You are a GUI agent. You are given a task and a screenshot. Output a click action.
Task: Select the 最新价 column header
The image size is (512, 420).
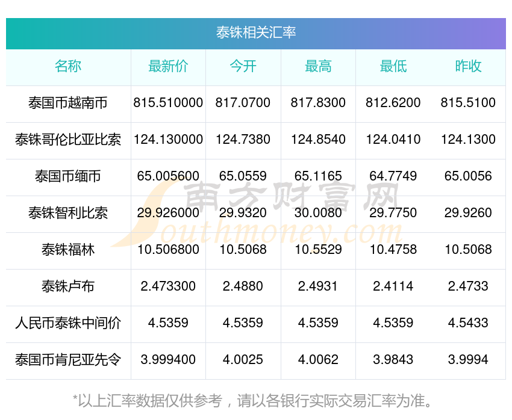[168, 66]
